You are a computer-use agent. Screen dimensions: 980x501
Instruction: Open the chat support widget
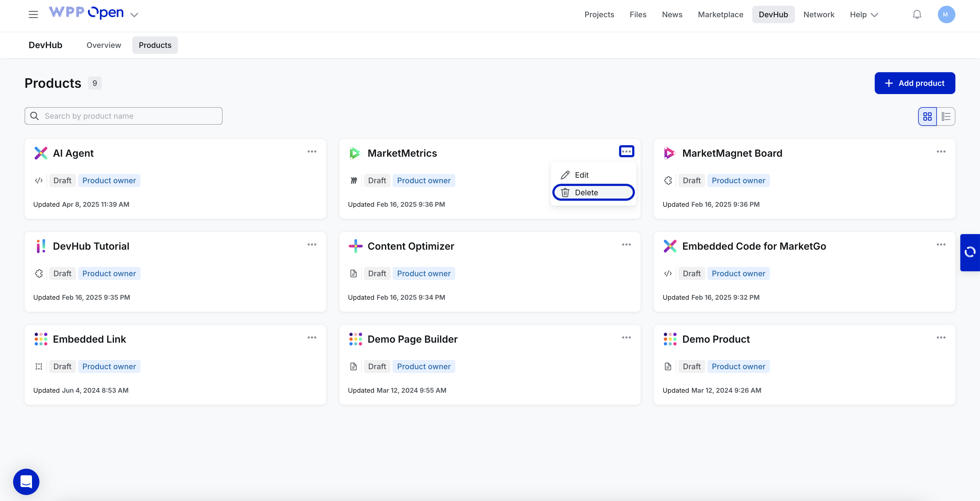[26, 481]
